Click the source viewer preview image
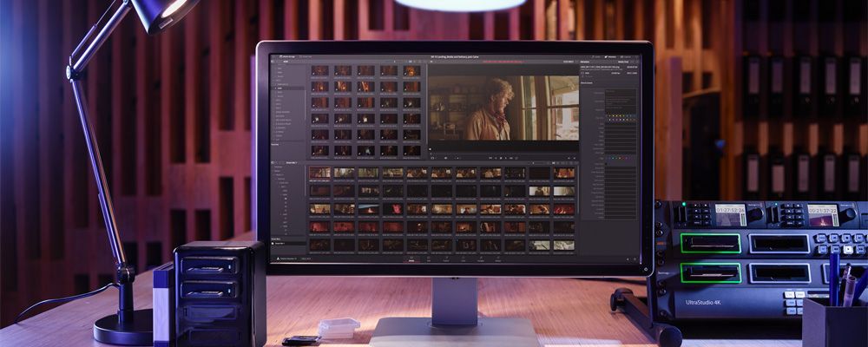The width and height of the screenshot is (868, 347). (503, 108)
